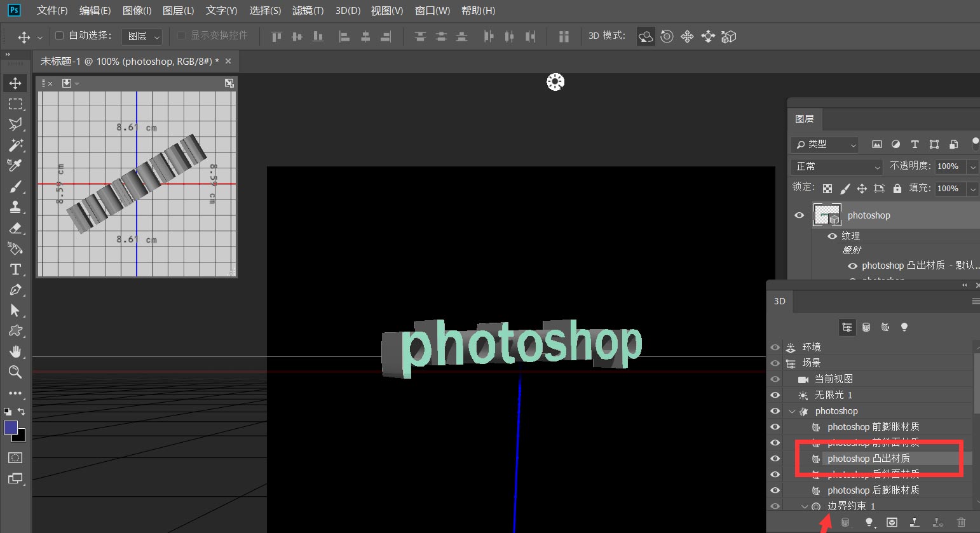The height and width of the screenshot is (533, 980).
Task: Toggle visibility of the 场景 entry
Action: (775, 363)
